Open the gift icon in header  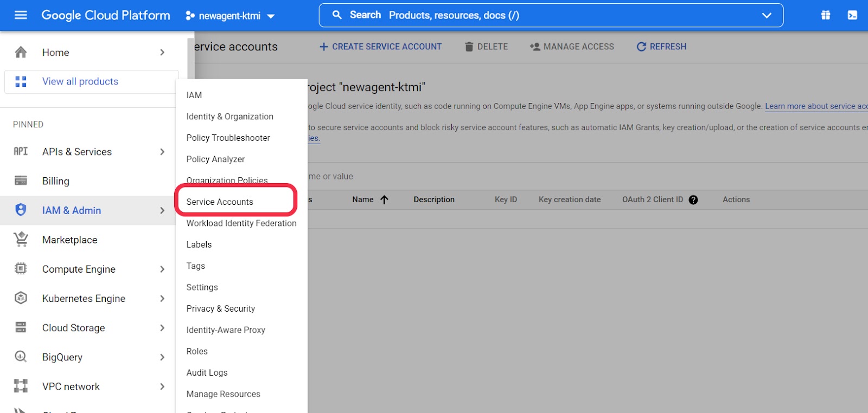coord(826,15)
